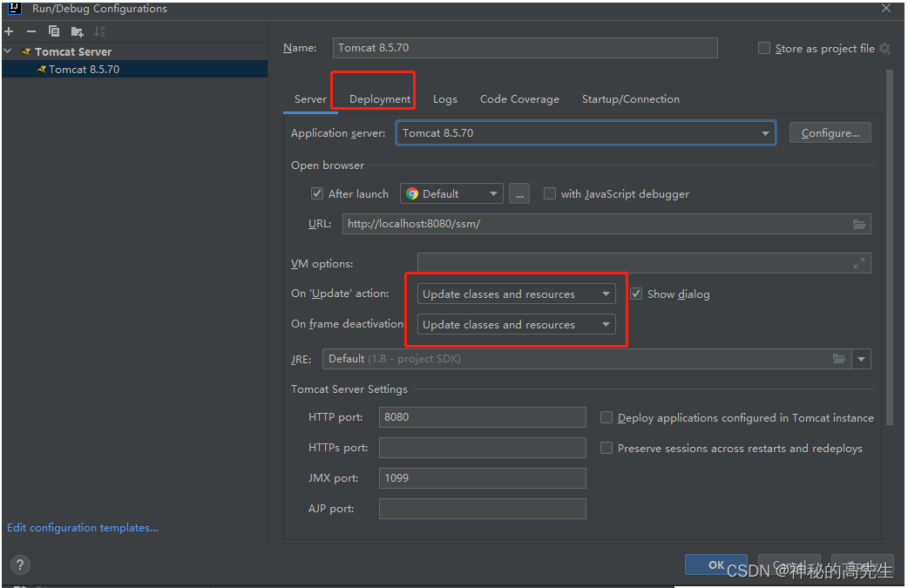Click the HTTP port field

pyautogui.click(x=483, y=417)
